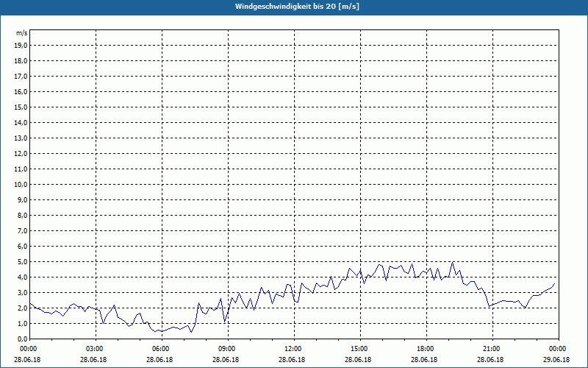Click the 28.06.18 date under 21:00
Image resolution: width=588 pixels, height=368 pixels.
[x=490, y=360]
